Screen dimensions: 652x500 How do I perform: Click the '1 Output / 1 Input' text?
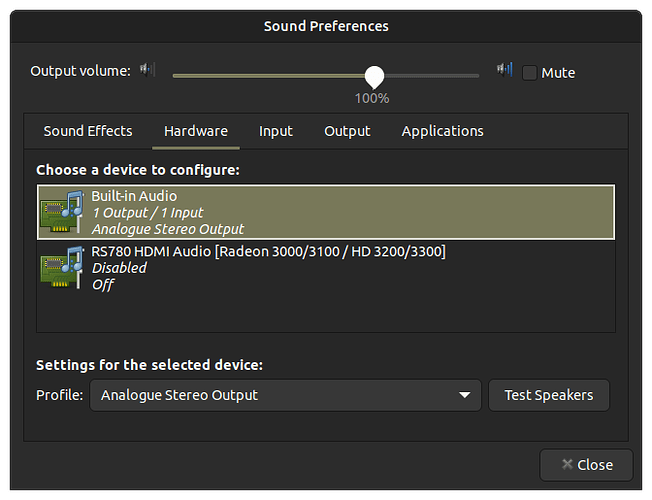[x=148, y=213]
